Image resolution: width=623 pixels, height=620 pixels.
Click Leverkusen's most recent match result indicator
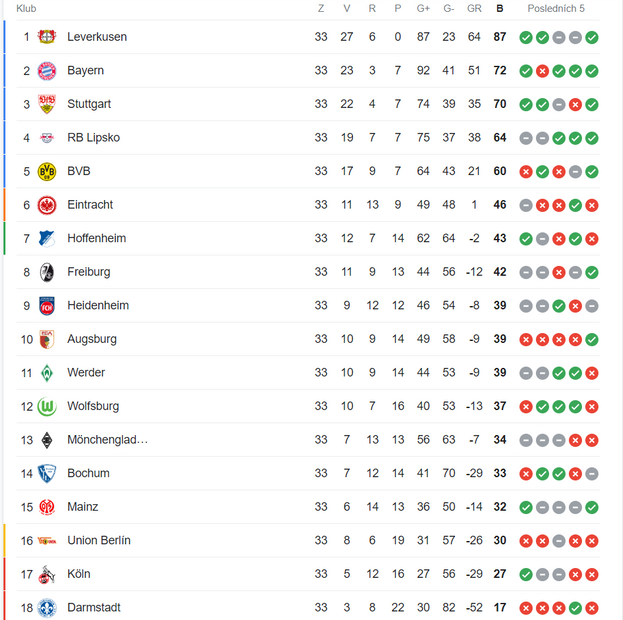click(x=592, y=37)
